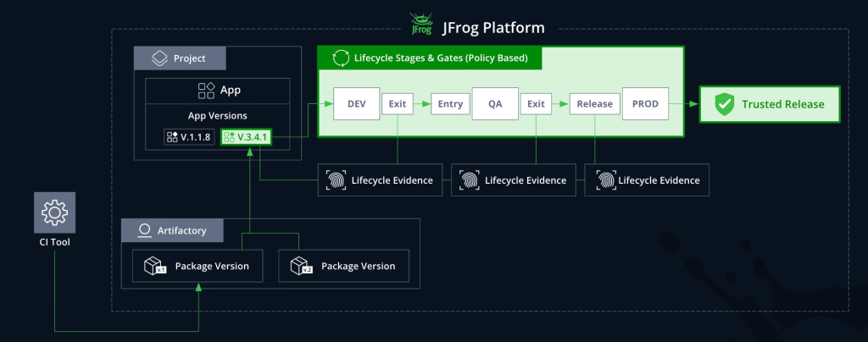The height and width of the screenshot is (342, 868).
Task: Select app version V.3.4.1
Action: (245, 136)
